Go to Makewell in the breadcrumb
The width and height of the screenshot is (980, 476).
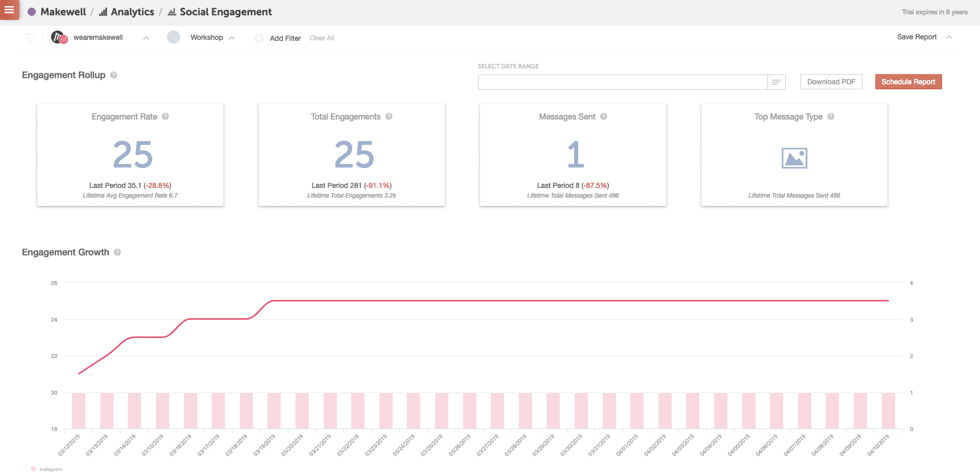click(63, 12)
